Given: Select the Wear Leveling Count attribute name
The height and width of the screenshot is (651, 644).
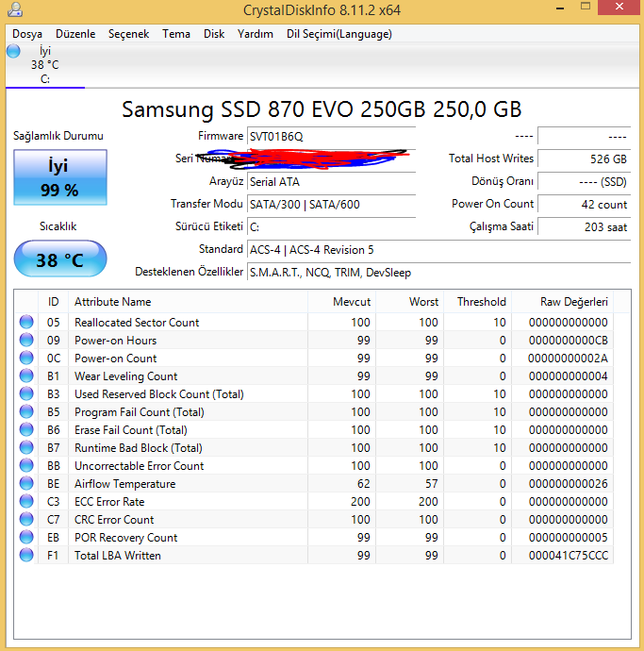Looking at the screenshot, I should click(x=125, y=376).
